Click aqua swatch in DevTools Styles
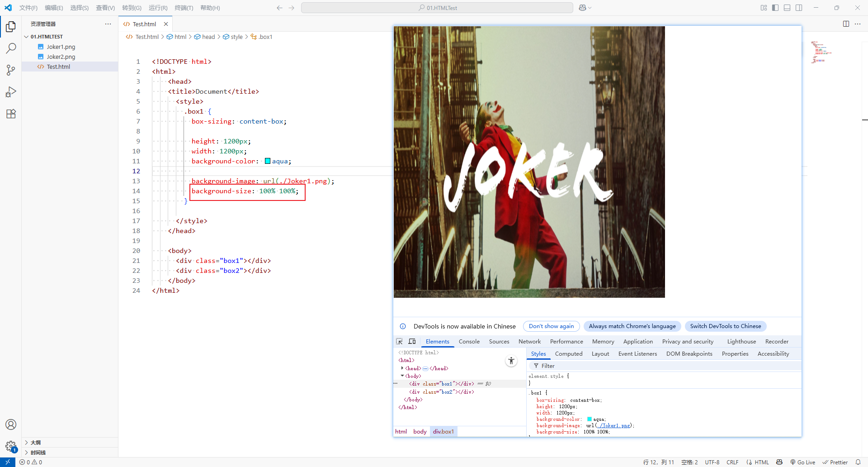This screenshot has height=467, width=868. 589,419
